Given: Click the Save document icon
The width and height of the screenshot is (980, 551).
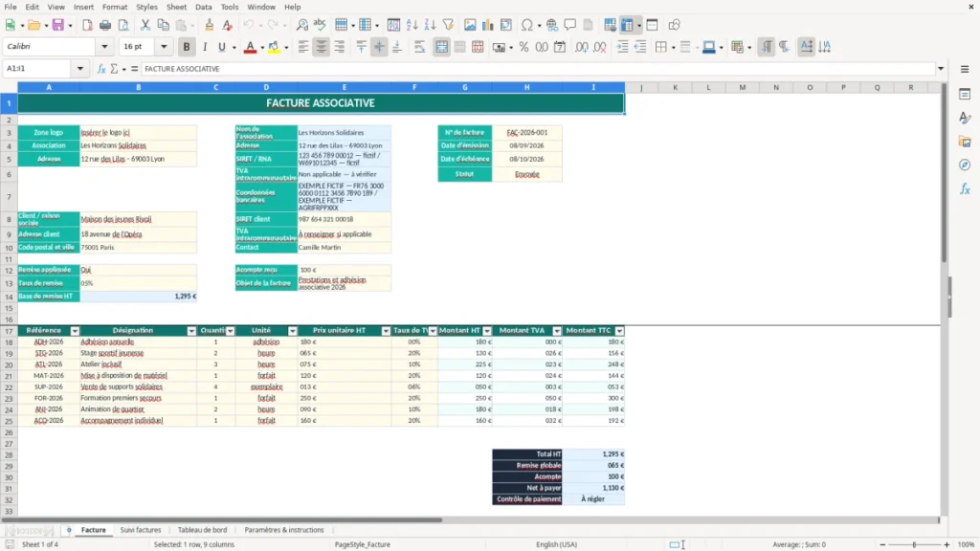Looking at the screenshot, I should tap(58, 25).
